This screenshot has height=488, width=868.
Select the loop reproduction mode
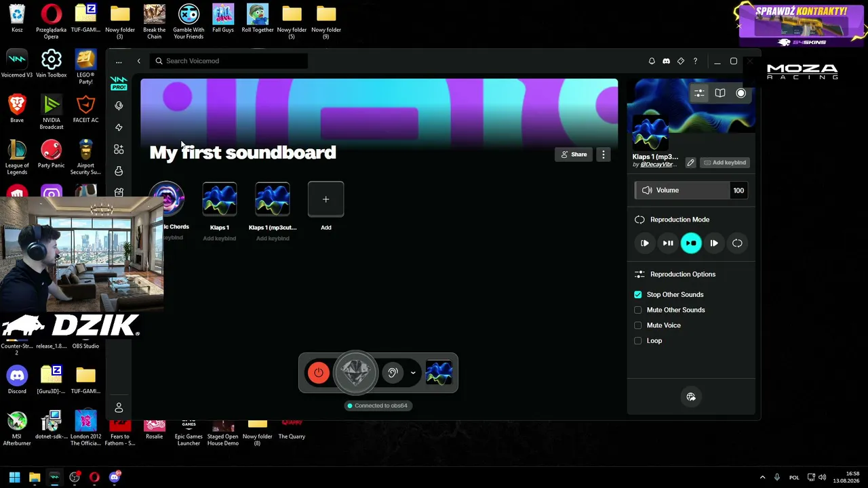(x=737, y=243)
